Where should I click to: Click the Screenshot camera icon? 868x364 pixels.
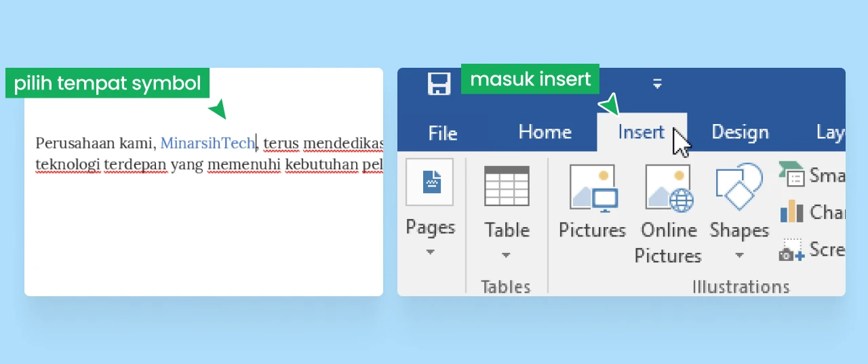click(x=791, y=250)
